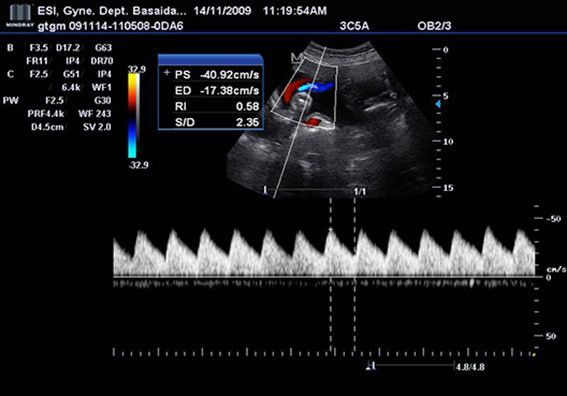Click the 3C5A probe label
The width and height of the screenshot is (567, 396).
tap(354, 26)
